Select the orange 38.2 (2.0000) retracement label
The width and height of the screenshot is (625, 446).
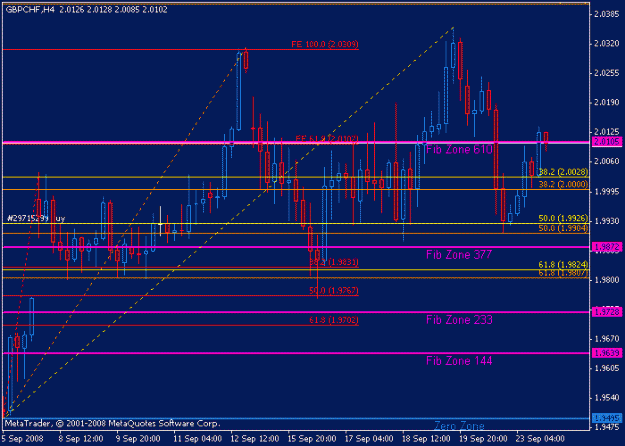coord(563,184)
